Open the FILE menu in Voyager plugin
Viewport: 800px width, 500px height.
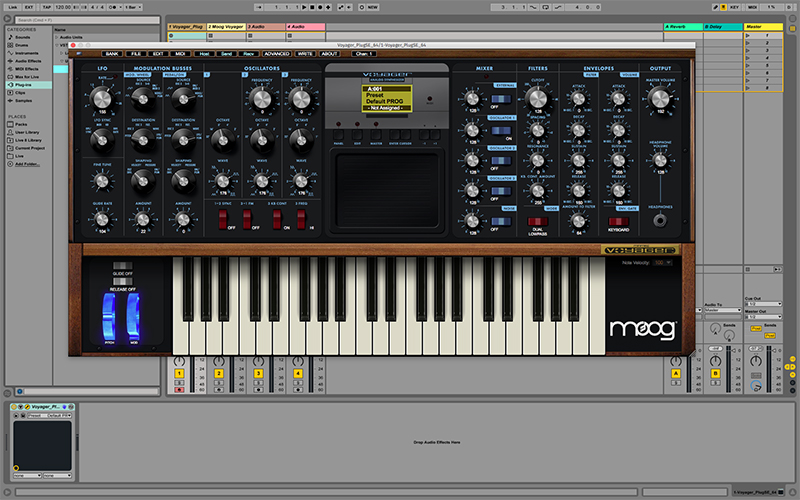tap(136, 54)
